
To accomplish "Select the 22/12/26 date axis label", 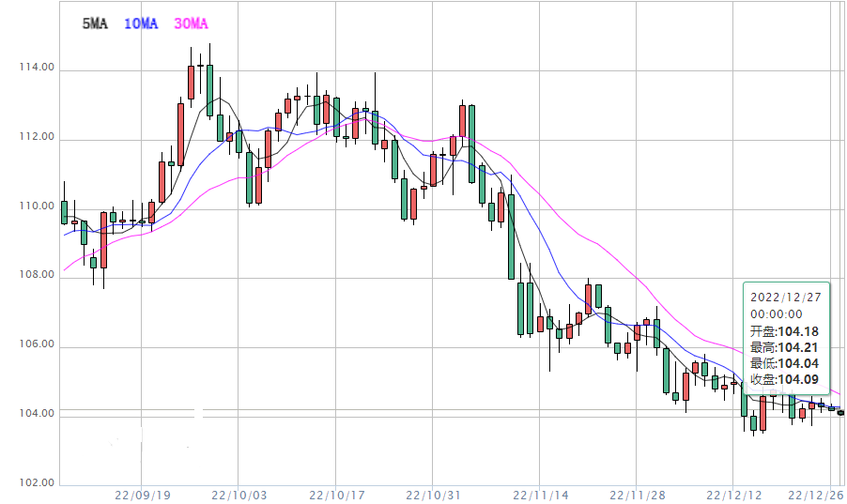I will (816, 496).
